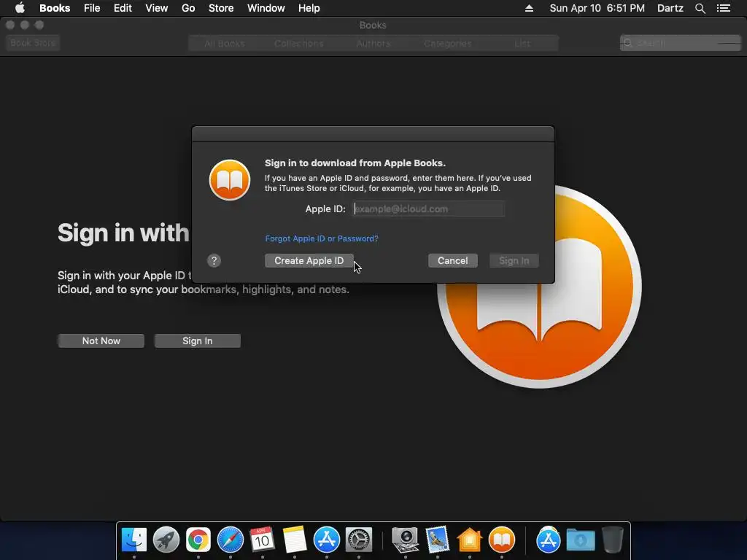Open the File menu
This screenshot has height=560, width=747.
pyautogui.click(x=92, y=8)
